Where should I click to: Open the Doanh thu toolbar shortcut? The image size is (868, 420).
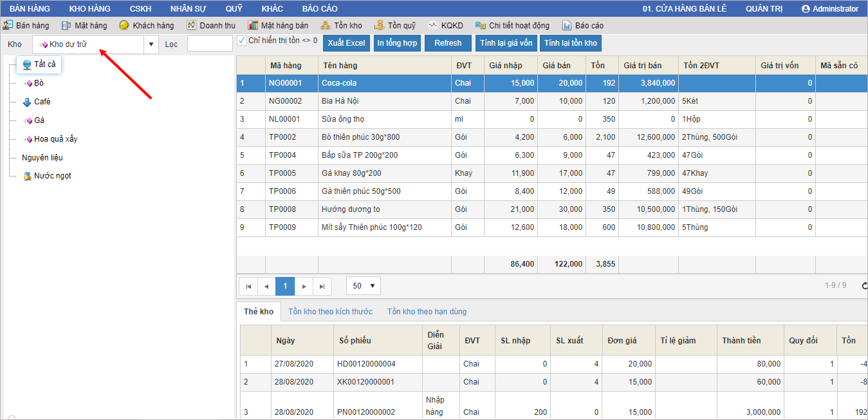point(211,26)
